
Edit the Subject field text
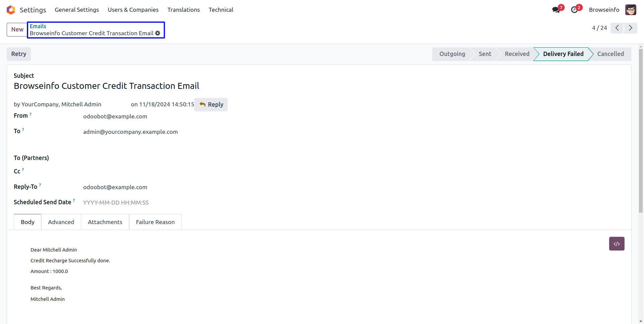point(106,86)
